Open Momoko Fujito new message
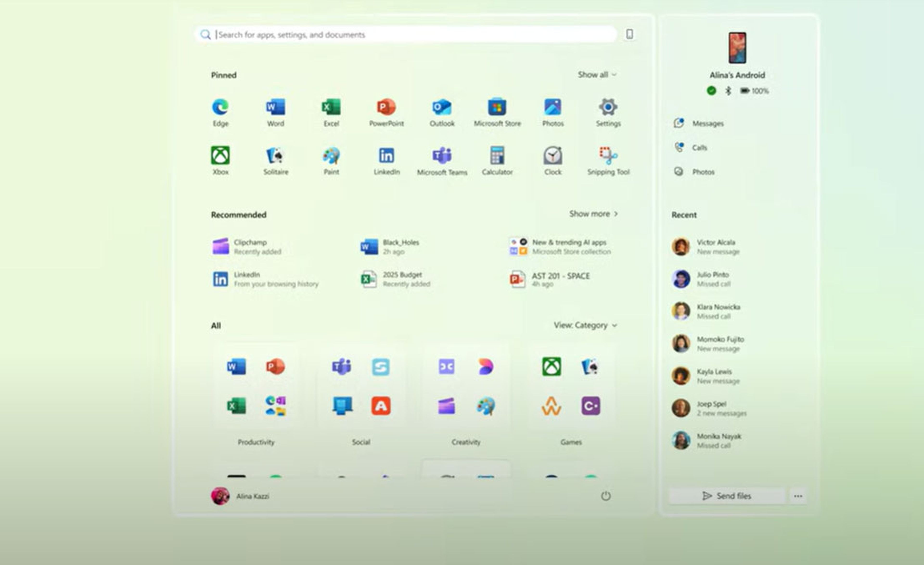The width and height of the screenshot is (924, 565). [x=708, y=343]
